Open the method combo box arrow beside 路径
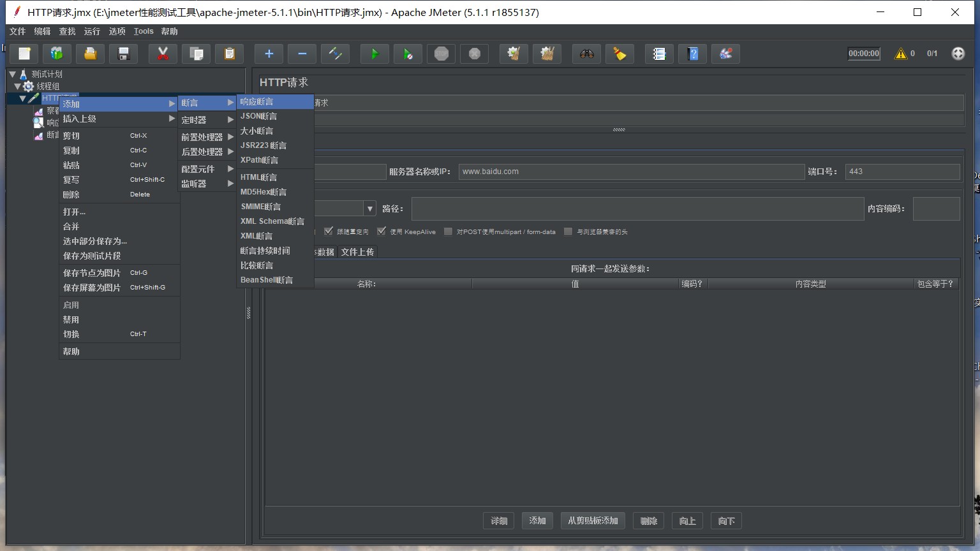The width and height of the screenshot is (980, 551). (369, 209)
